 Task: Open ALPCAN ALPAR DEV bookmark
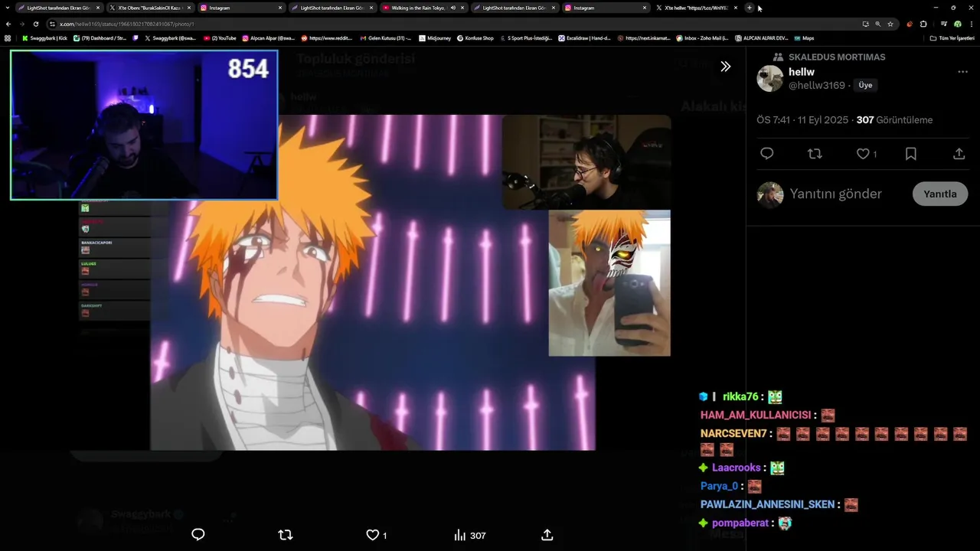tap(762, 37)
